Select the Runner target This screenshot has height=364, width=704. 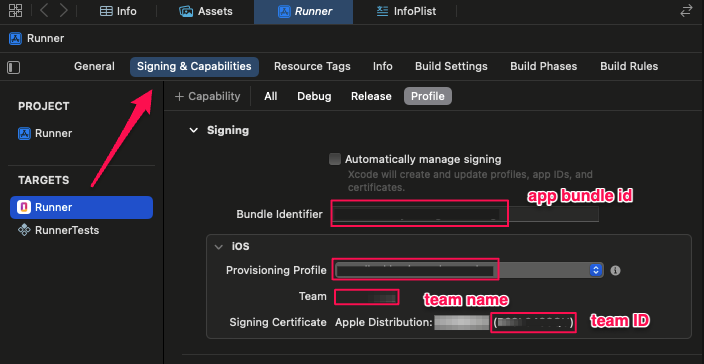click(81, 207)
